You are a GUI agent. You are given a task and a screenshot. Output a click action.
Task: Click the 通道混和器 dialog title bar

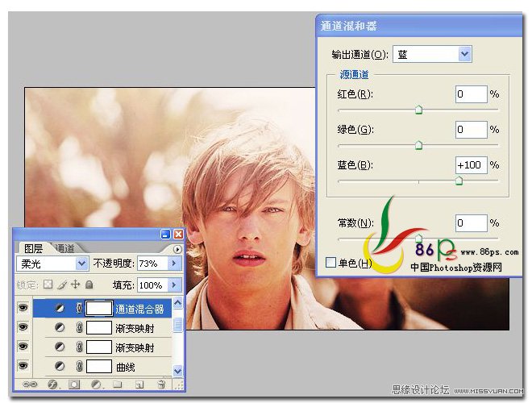418,26
